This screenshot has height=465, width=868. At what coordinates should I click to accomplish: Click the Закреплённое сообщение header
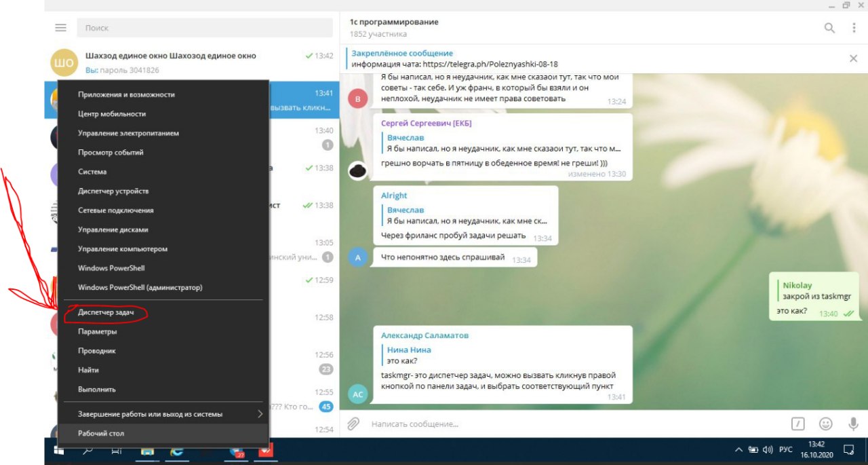coord(402,53)
